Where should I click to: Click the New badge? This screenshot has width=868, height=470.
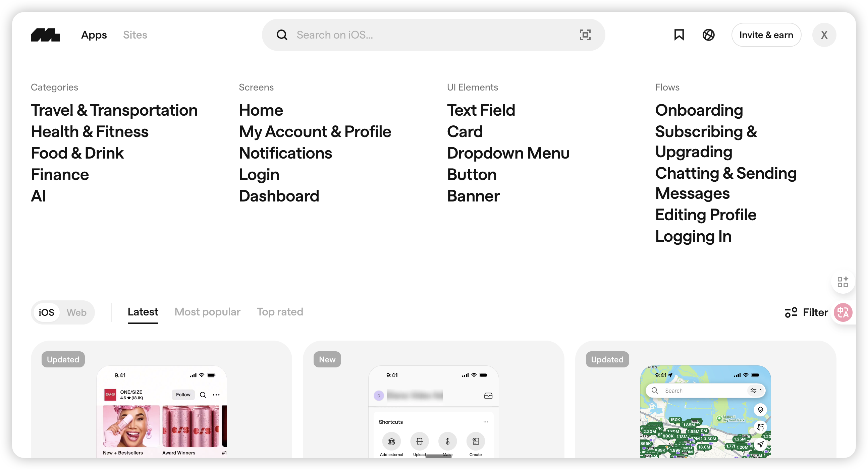327,360
